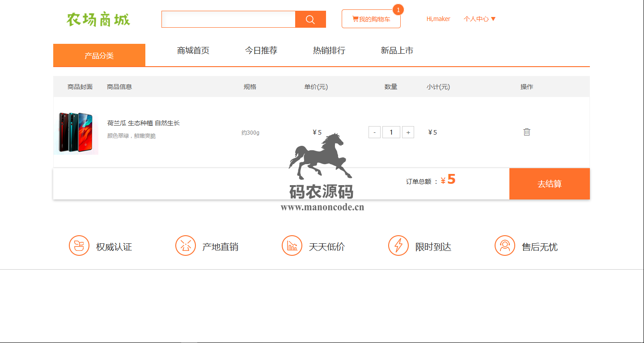Click the 去结算 checkout button
Screen dimensions: 644x343
coord(549,183)
